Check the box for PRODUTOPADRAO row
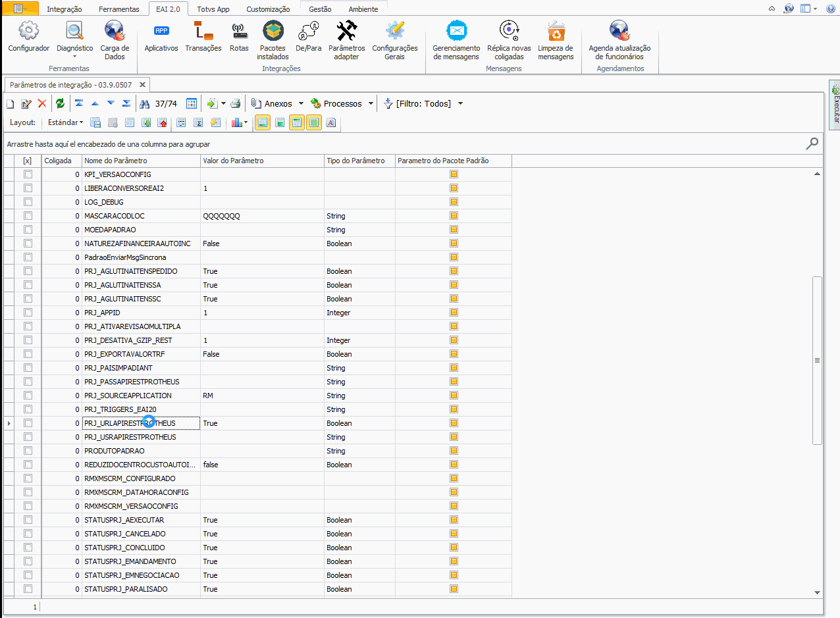840x618 pixels. tap(28, 451)
